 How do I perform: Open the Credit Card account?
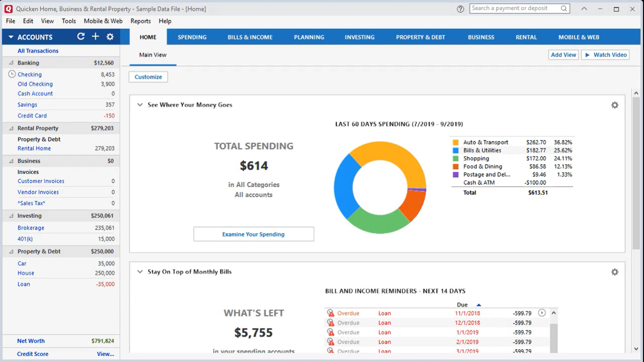point(32,115)
